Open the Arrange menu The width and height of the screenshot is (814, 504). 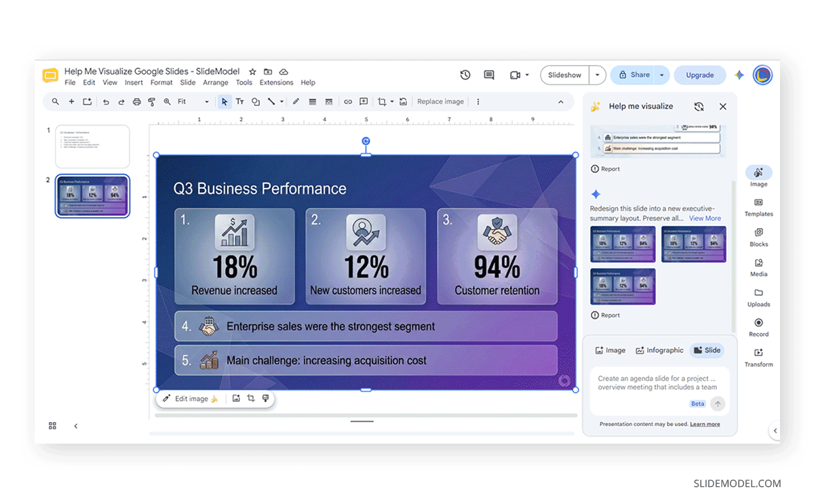click(x=216, y=83)
